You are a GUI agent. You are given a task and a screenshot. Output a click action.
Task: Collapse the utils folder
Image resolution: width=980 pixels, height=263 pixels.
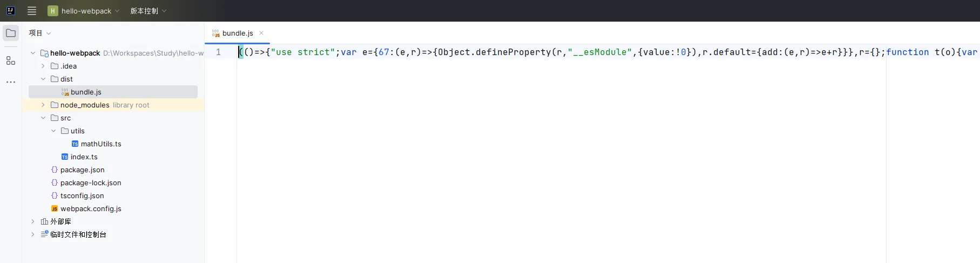[53, 131]
